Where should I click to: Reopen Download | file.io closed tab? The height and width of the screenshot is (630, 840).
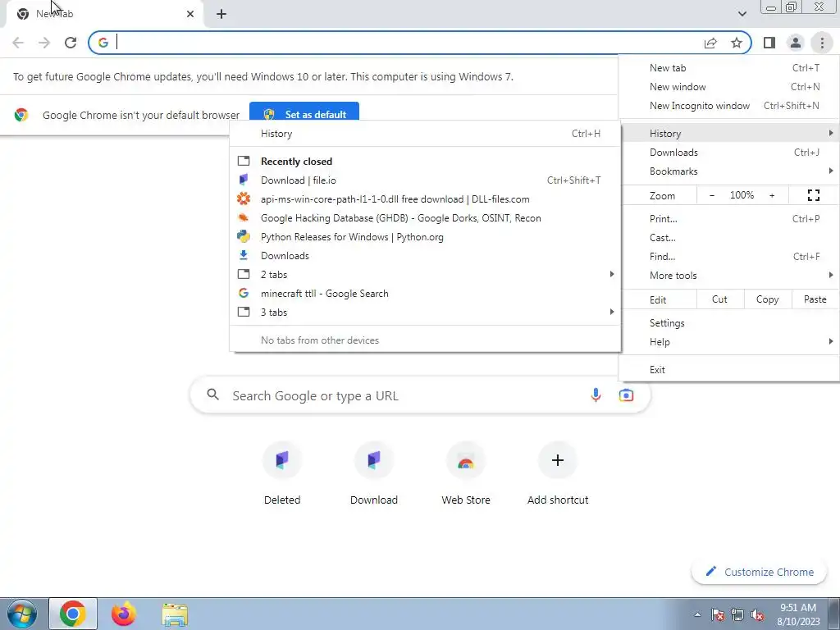(425, 180)
